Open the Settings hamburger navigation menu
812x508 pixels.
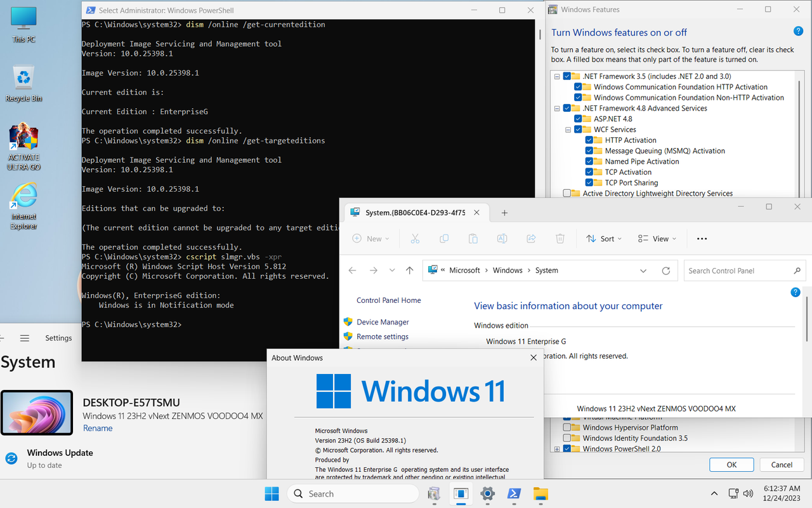tap(25, 338)
